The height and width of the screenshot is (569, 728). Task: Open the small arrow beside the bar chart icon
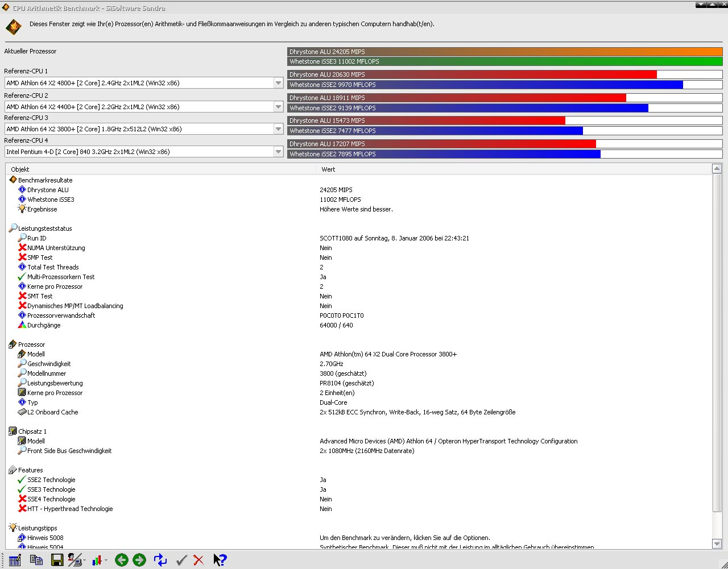click(106, 561)
